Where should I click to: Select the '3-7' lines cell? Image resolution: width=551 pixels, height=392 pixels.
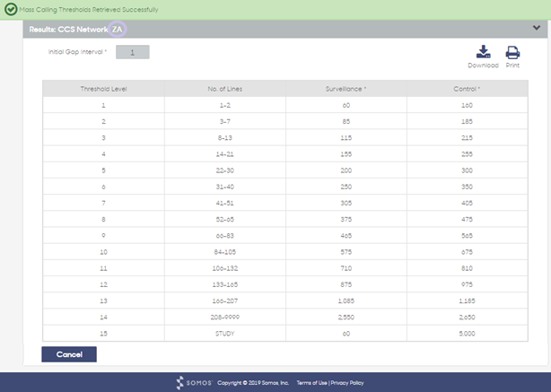(225, 121)
